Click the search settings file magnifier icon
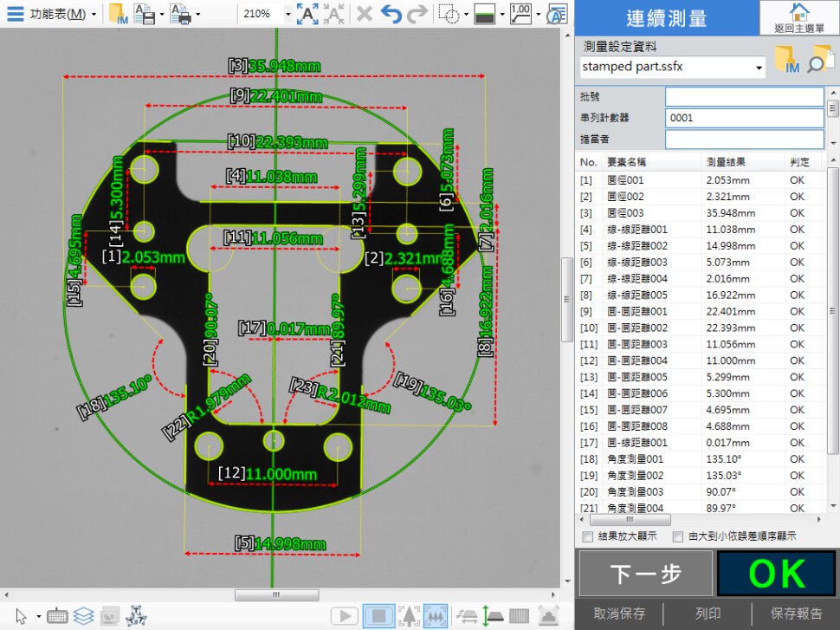This screenshot has width=840, height=630. point(819,61)
